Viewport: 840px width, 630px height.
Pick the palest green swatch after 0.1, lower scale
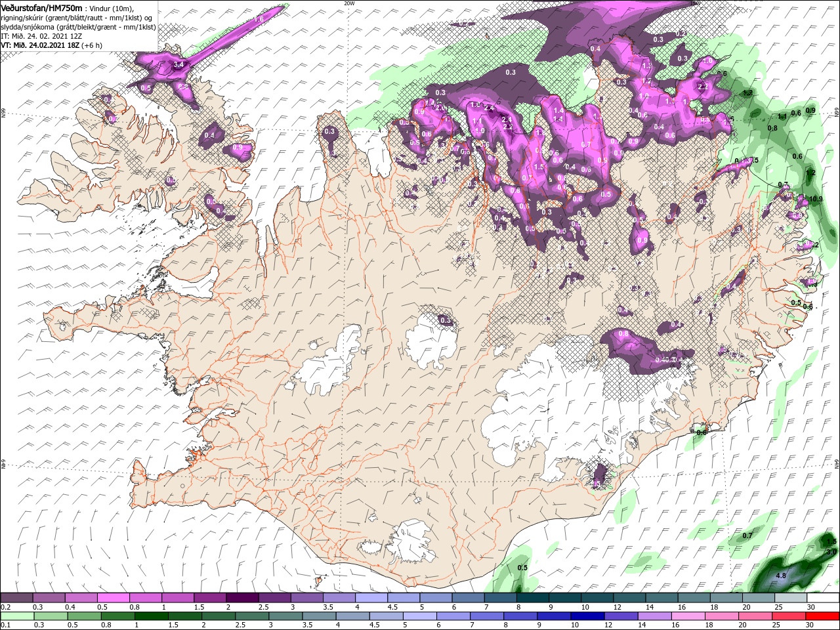[16, 616]
